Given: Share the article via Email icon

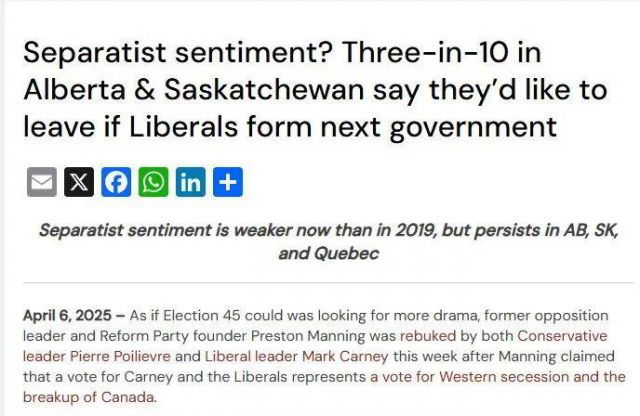Looking at the screenshot, I should point(42,182).
